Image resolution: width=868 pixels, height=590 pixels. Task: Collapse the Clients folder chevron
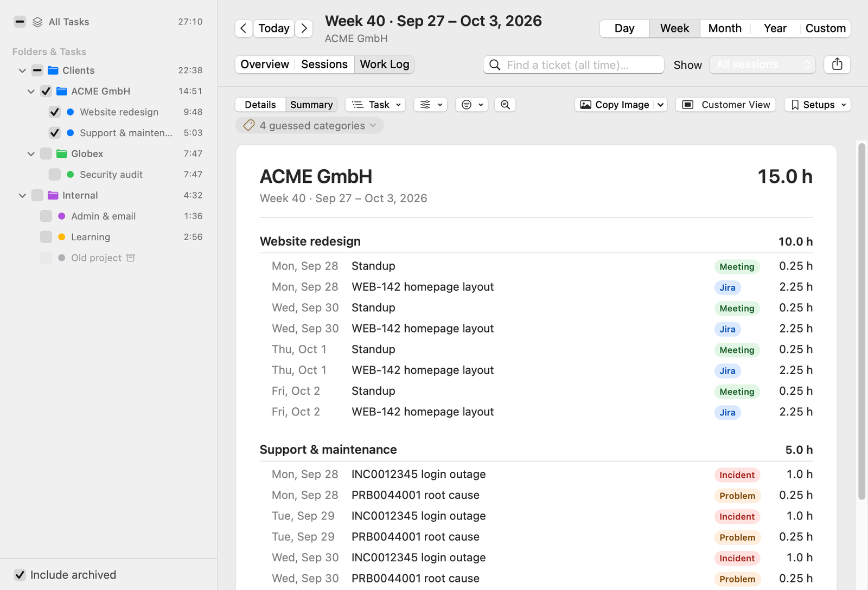[x=22, y=70]
